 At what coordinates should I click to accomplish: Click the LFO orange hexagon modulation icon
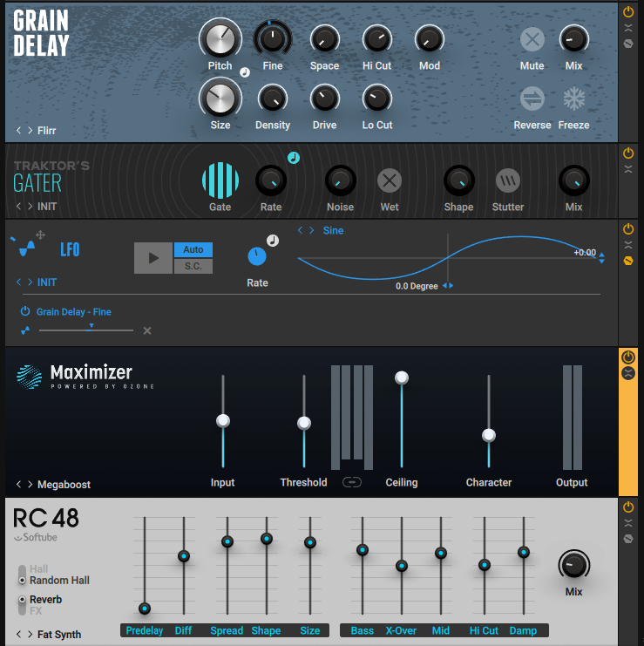click(x=628, y=261)
